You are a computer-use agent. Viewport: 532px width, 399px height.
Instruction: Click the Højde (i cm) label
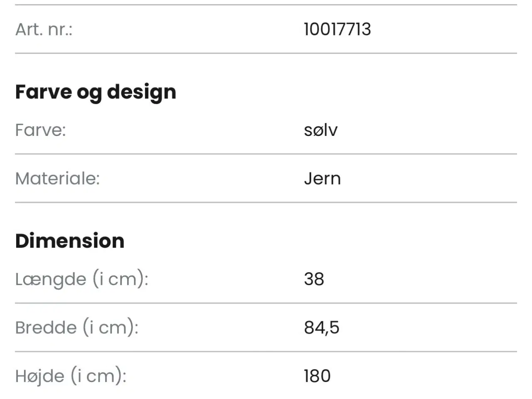[71, 376]
